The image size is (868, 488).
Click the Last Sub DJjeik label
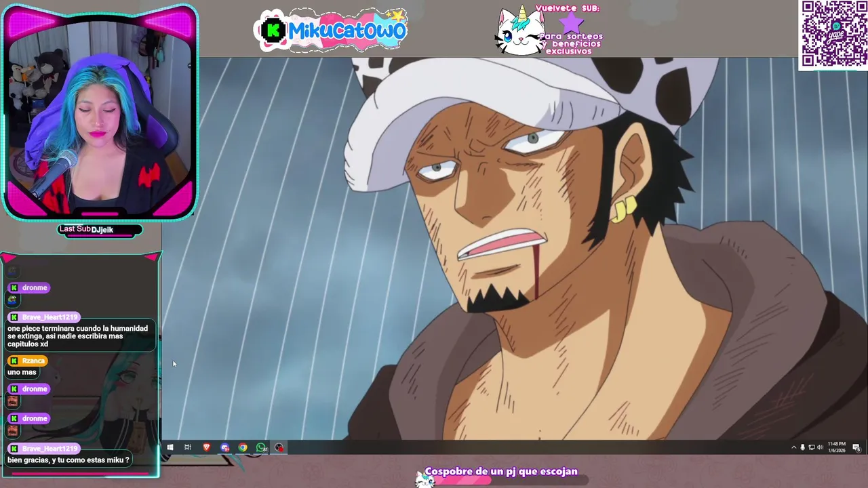100,230
